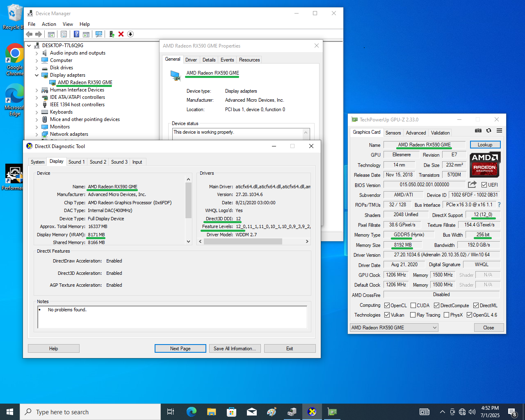The width and height of the screenshot is (525, 420).
Task: Click the Bus Interface question mark
Action: tap(499, 205)
